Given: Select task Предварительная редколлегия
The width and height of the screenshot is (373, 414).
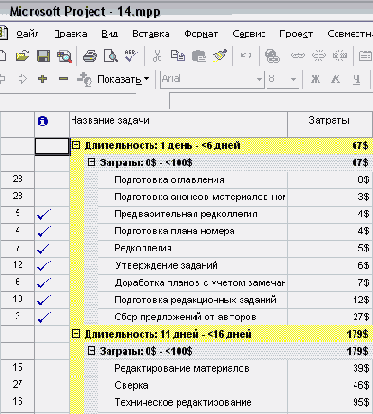Looking at the screenshot, I should tap(185, 214).
